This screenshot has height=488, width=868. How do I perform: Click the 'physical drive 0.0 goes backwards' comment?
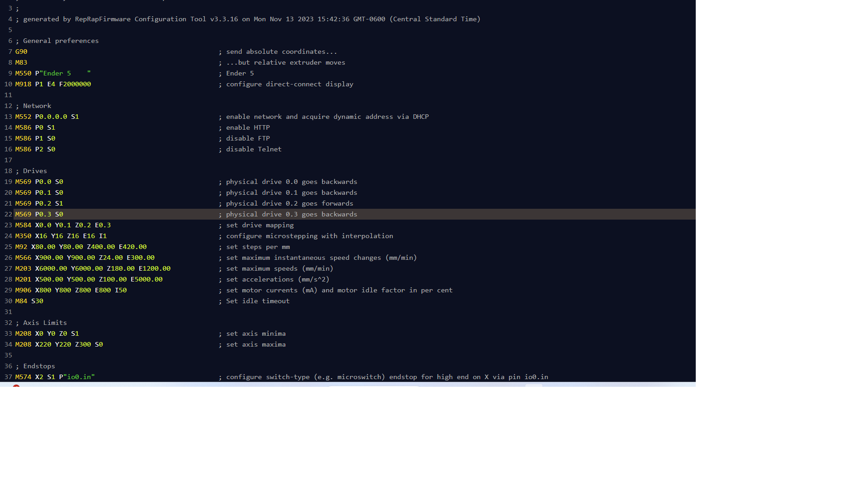[x=288, y=182]
